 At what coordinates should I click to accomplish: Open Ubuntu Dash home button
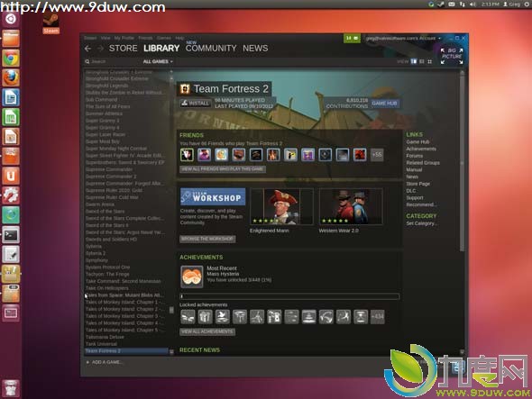click(11, 19)
